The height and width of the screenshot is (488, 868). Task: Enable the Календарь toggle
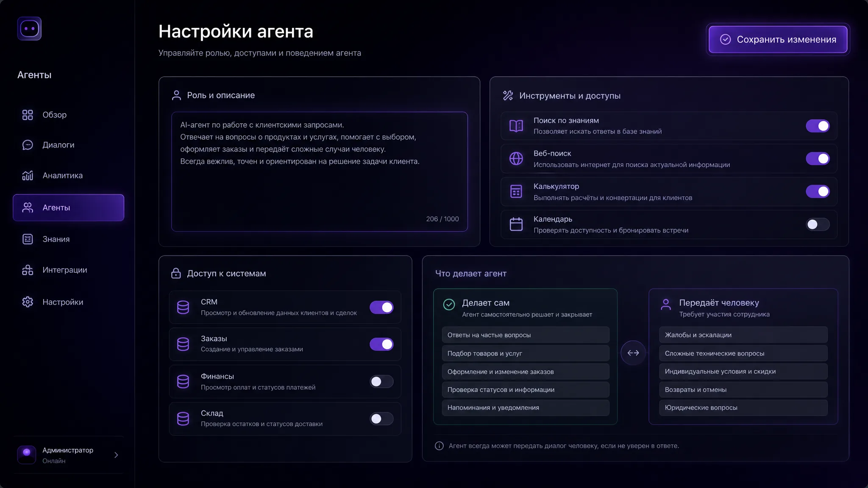point(818,225)
